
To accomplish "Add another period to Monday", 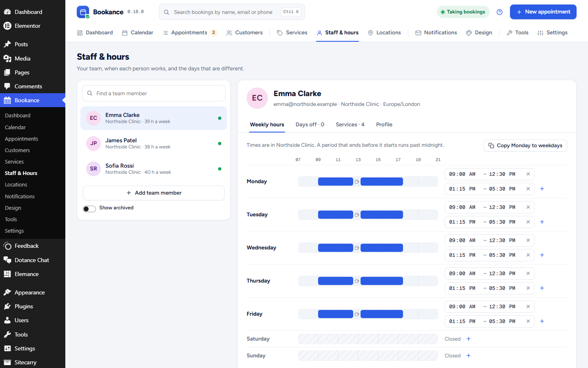I will click(542, 189).
